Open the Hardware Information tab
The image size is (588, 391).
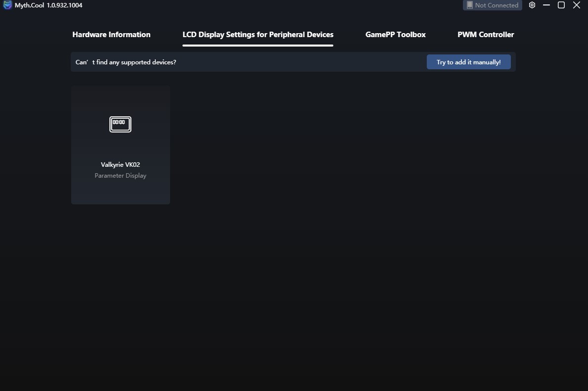click(111, 35)
